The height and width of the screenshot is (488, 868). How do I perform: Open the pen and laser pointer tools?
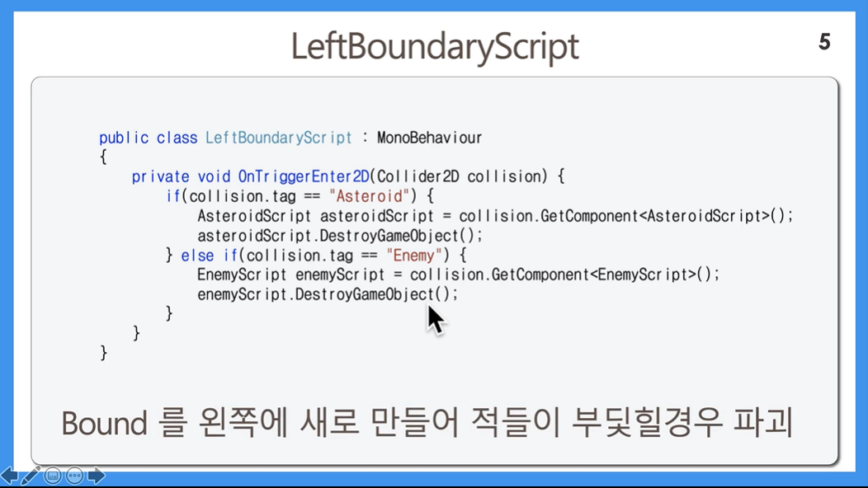[31, 476]
